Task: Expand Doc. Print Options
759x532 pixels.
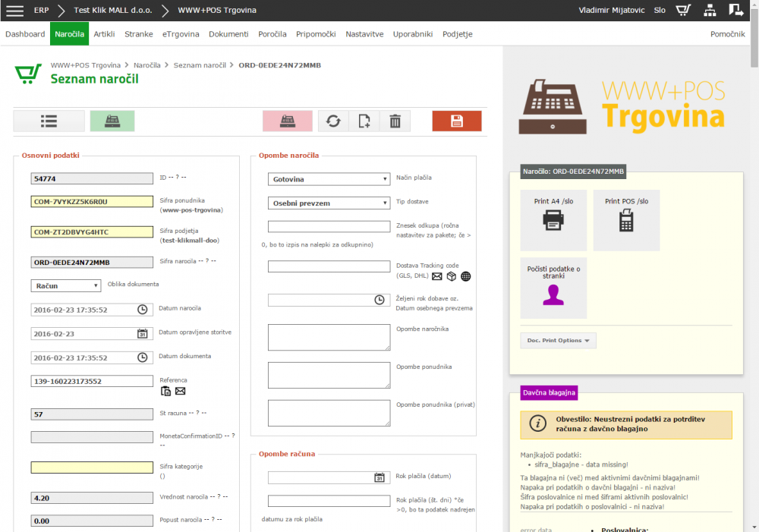Action: tap(559, 341)
